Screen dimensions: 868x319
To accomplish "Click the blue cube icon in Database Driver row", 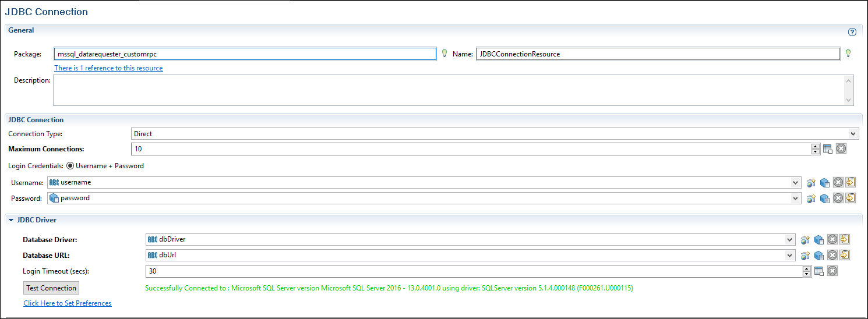I will click(x=818, y=239).
